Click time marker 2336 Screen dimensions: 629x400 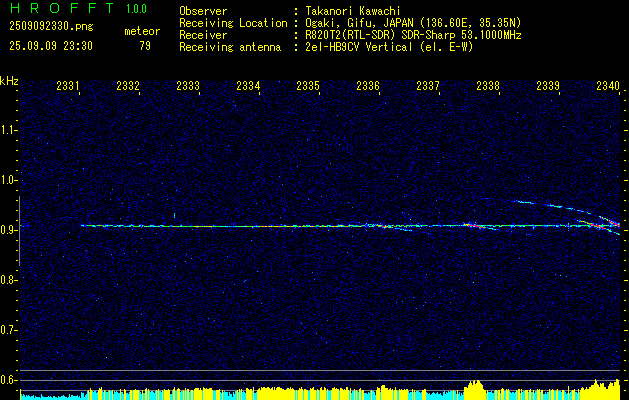coord(368,85)
